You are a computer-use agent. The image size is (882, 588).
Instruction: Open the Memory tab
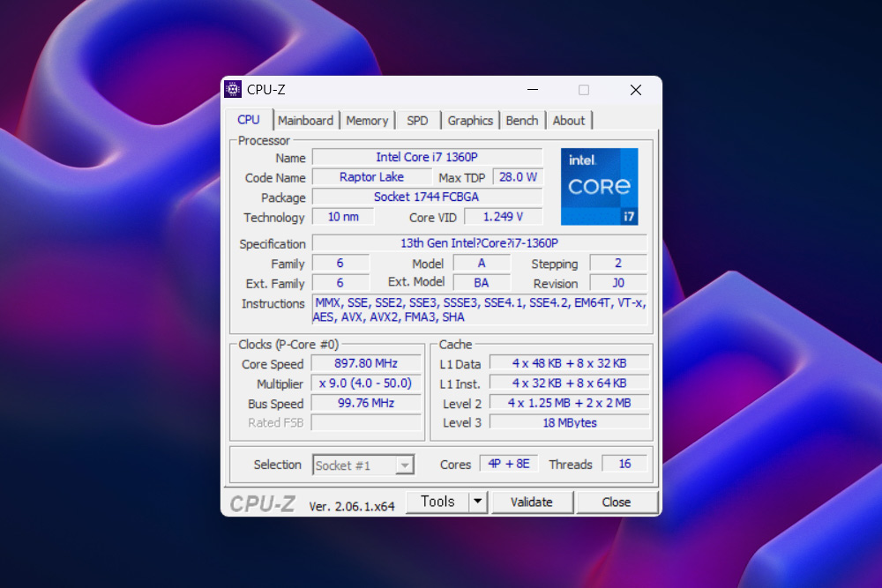coord(367,120)
